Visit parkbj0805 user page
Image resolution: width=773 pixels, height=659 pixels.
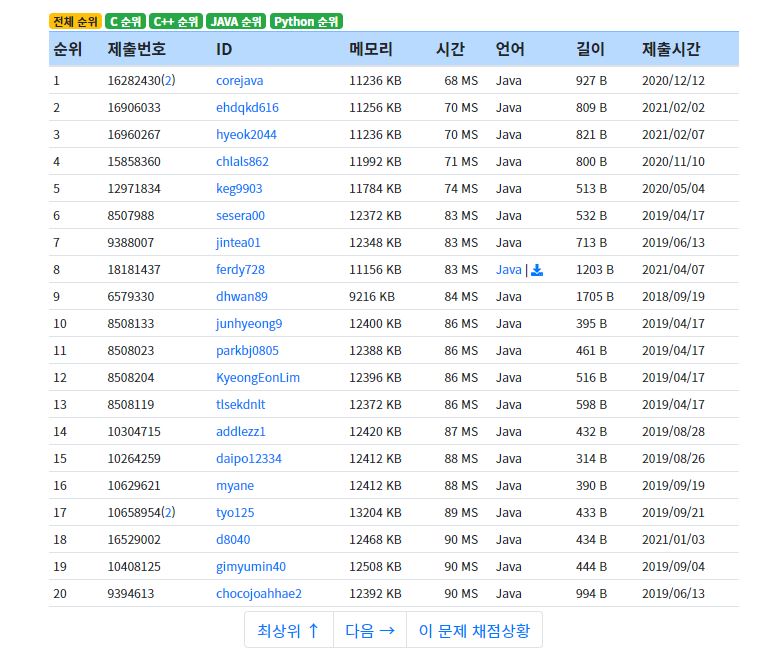(247, 351)
